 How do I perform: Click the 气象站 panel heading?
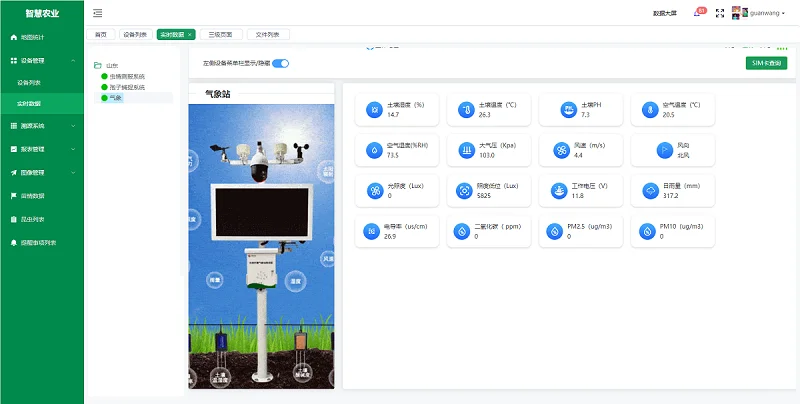[x=217, y=94]
